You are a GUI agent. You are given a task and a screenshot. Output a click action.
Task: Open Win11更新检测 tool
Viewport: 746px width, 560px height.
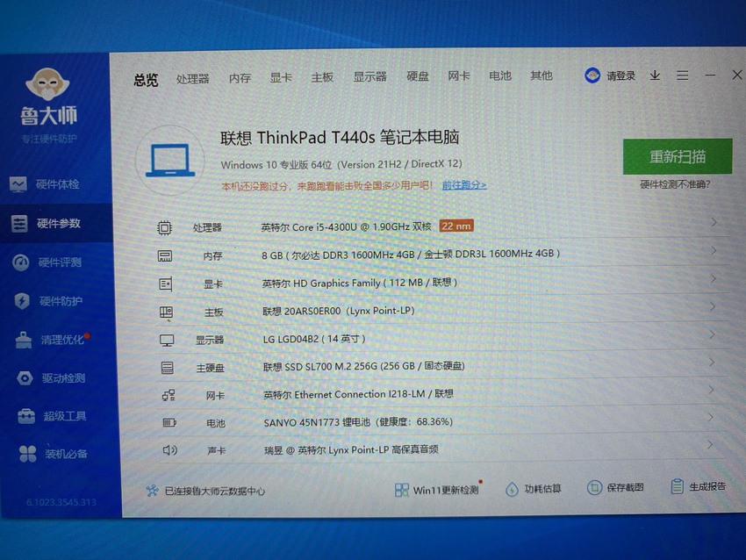(437, 490)
